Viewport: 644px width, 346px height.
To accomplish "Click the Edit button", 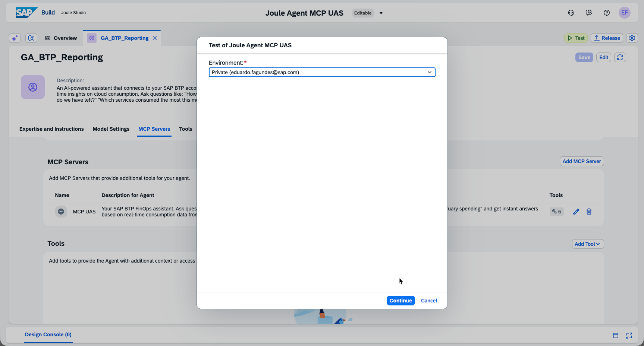I will [x=604, y=57].
